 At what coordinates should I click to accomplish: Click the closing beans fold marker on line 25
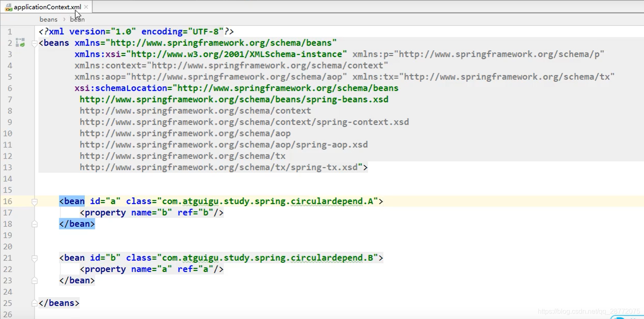(x=34, y=303)
